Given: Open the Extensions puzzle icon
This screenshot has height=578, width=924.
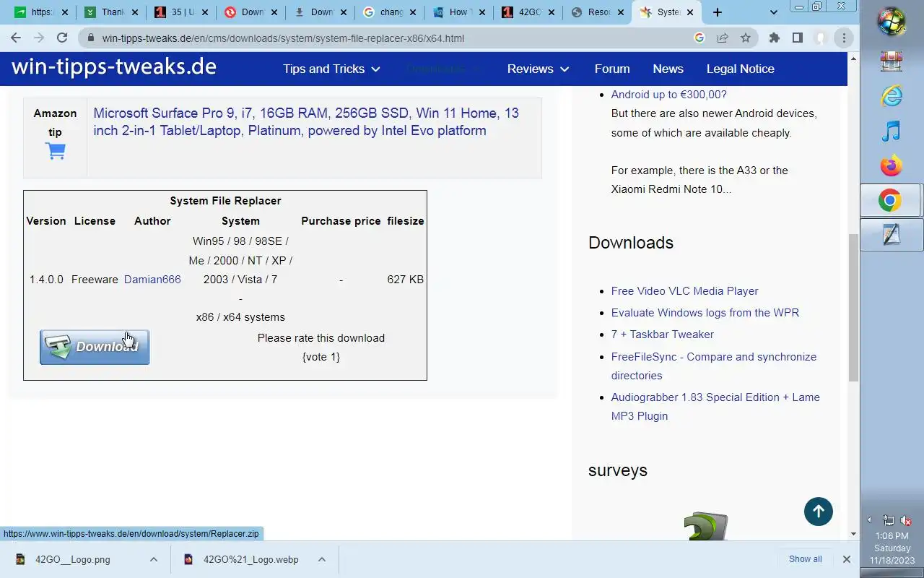Looking at the screenshot, I should pos(775,38).
